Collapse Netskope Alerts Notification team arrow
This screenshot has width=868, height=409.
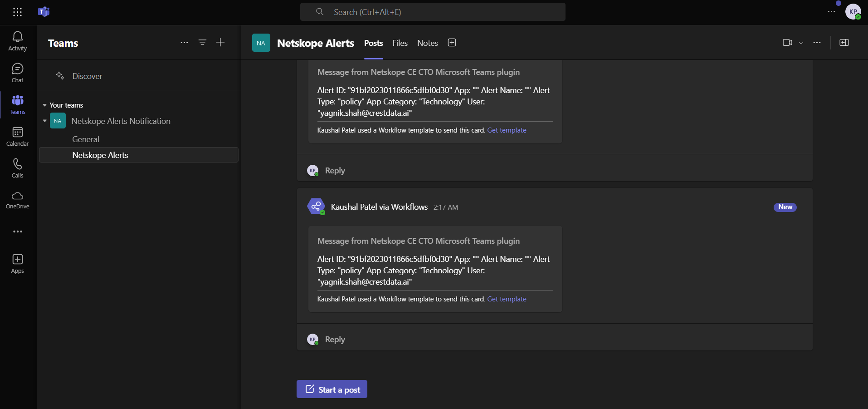[x=44, y=121]
